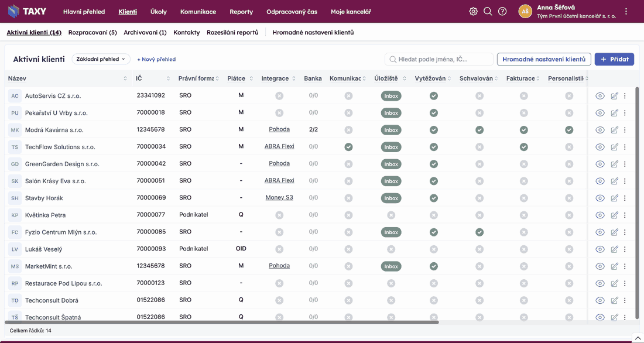Open the top-right three-dot user menu
644x343 pixels.
626,12
